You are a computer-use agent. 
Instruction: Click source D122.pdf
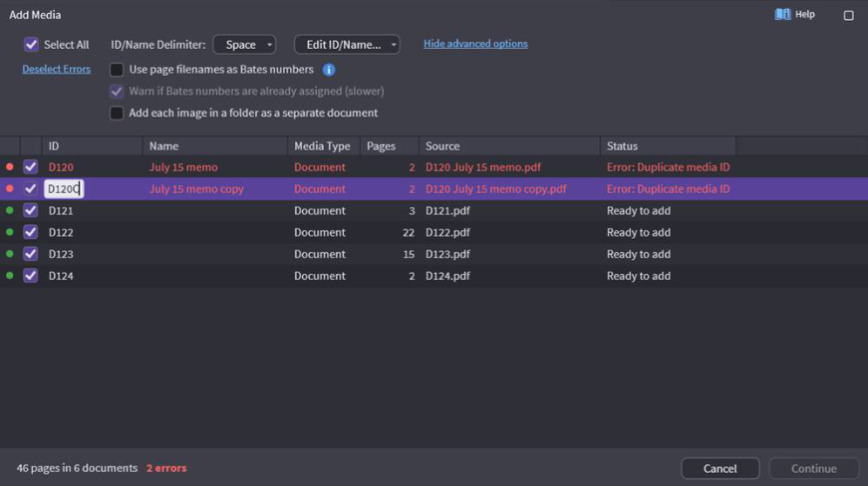[x=447, y=232]
